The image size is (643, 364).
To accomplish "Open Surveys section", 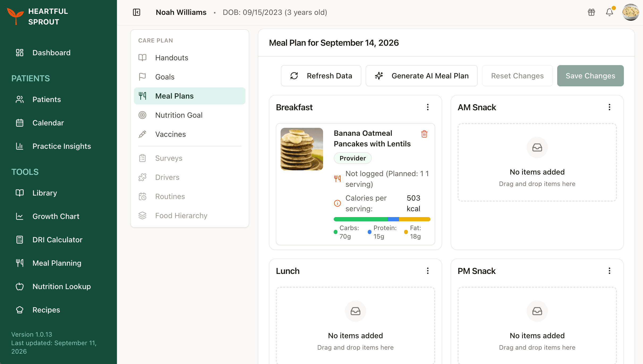I will coord(190,158).
